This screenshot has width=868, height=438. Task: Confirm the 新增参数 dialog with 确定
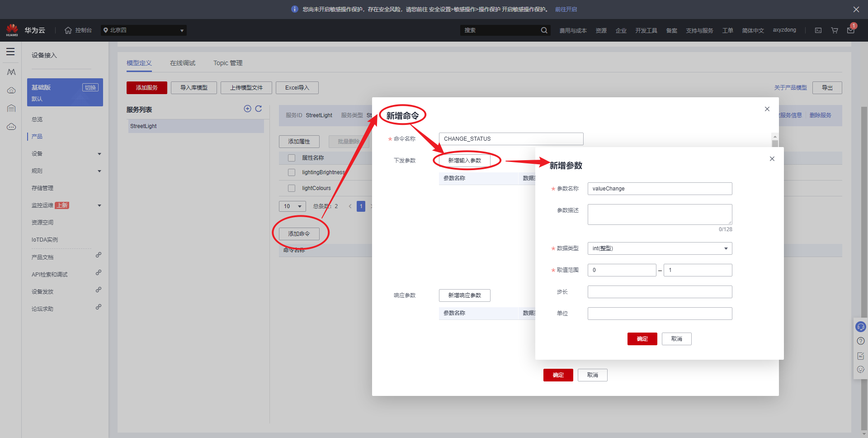click(x=642, y=339)
